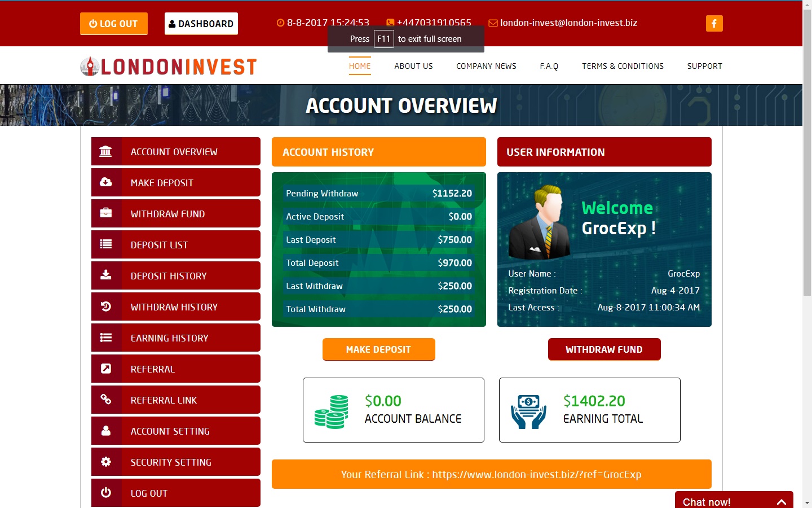Click the briefcase icon beside Withdraw Fund
Screen dimensions: 812x508
point(105,213)
